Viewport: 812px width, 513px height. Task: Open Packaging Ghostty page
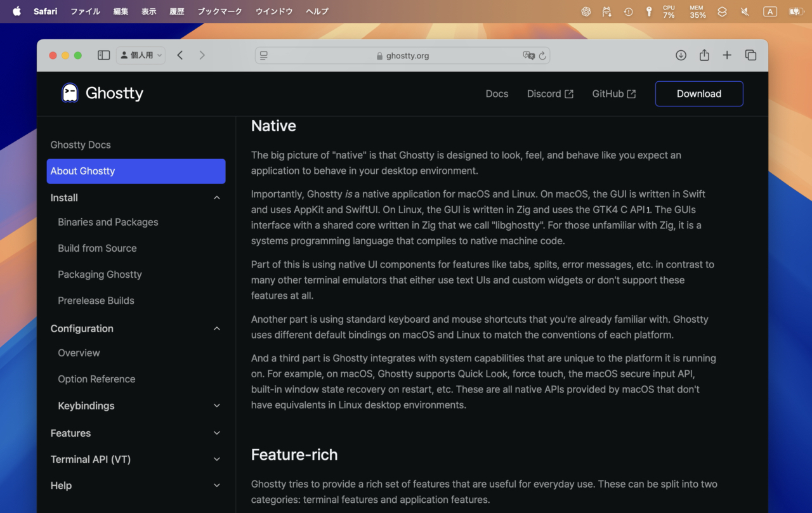coord(100,274)
